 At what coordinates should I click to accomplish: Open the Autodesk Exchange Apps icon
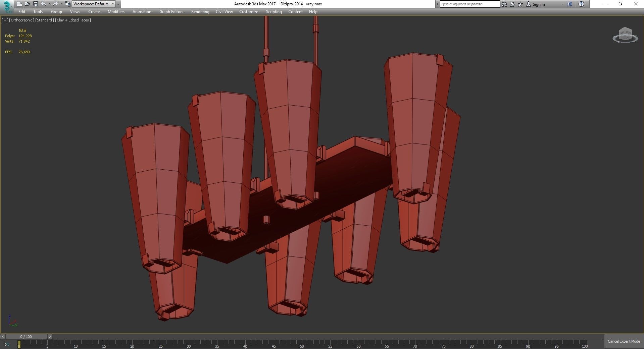click(x=569, y=4)
